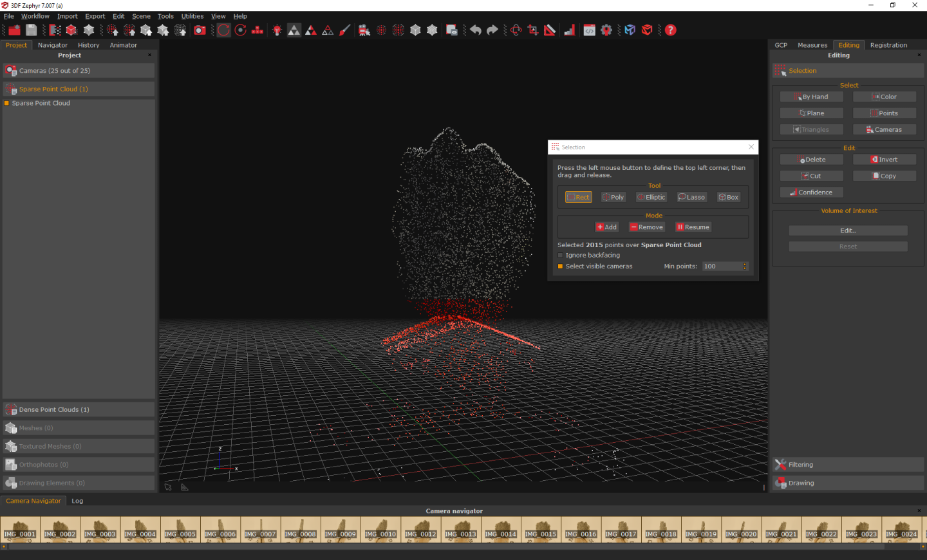Expand the Drawing section in Editing panel
927x560 pixels.
(x=848, y=483)
